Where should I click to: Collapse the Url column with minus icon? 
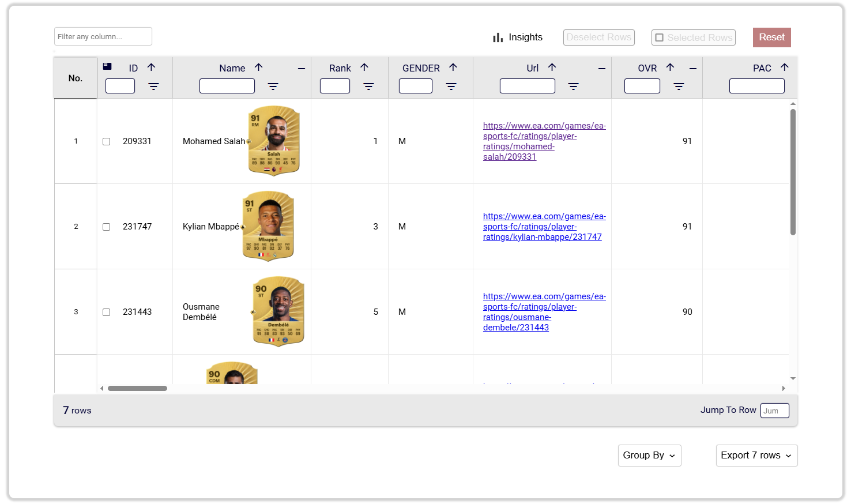pyautogui.click(x=602, y=69)
